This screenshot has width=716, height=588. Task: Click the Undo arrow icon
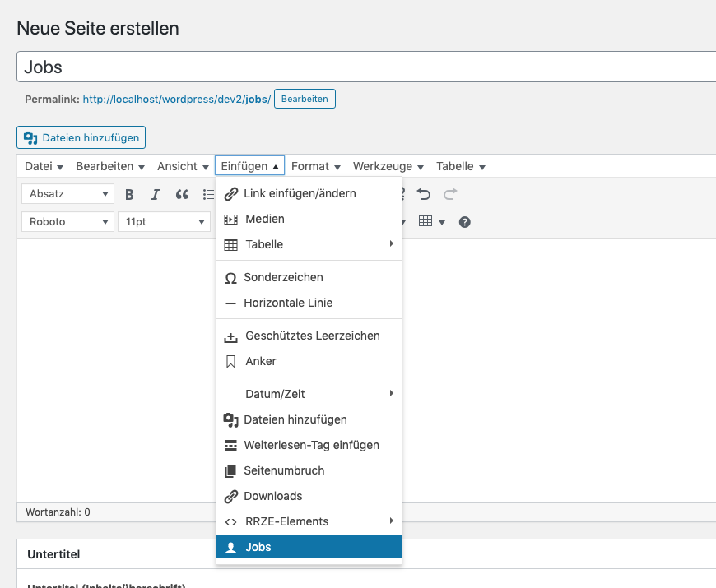424,194
